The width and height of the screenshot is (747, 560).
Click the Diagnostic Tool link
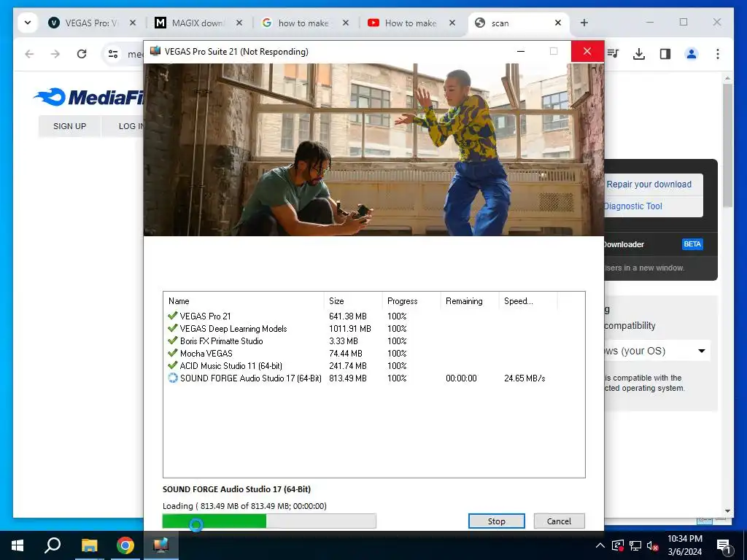pos(633,206)
